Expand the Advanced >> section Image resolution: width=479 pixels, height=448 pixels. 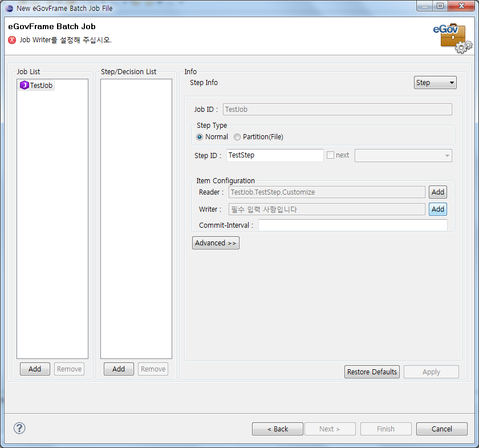pos(216,243)
